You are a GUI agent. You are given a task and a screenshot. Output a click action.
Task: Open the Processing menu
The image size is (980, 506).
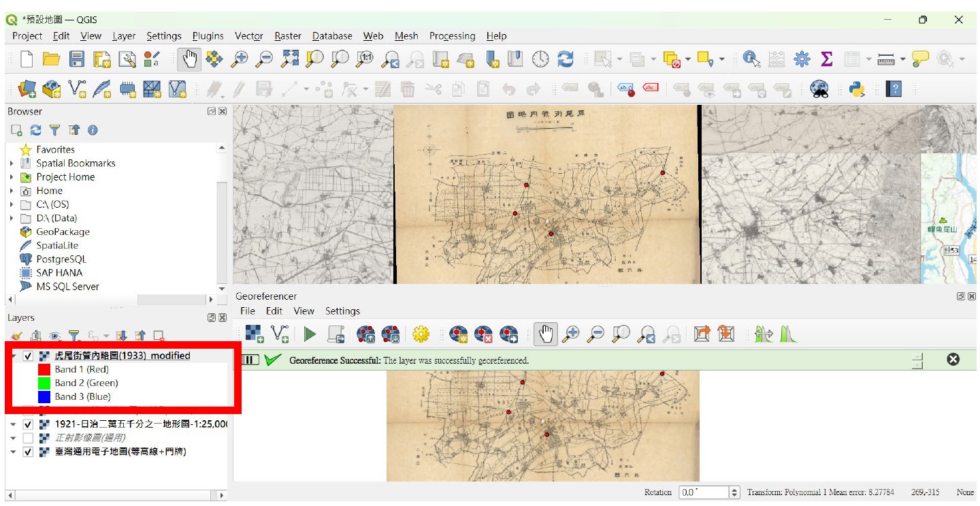pyautogui.click(x=452, y=36)
